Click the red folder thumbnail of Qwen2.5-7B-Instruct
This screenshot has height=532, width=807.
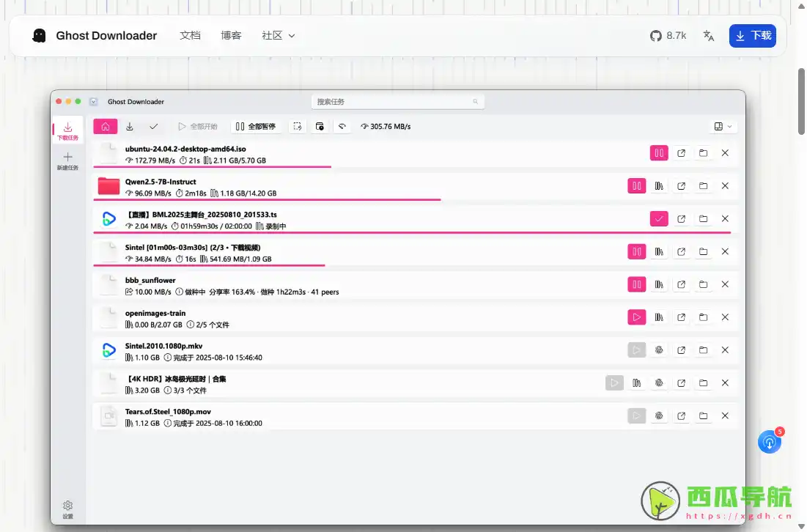click(108, 185)
